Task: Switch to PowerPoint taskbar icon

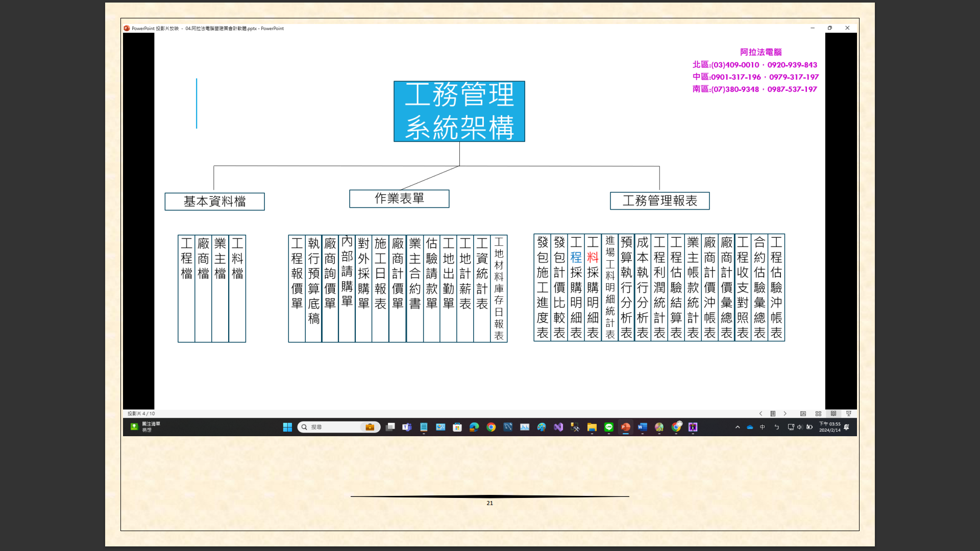Action: [x=626, y=427]
